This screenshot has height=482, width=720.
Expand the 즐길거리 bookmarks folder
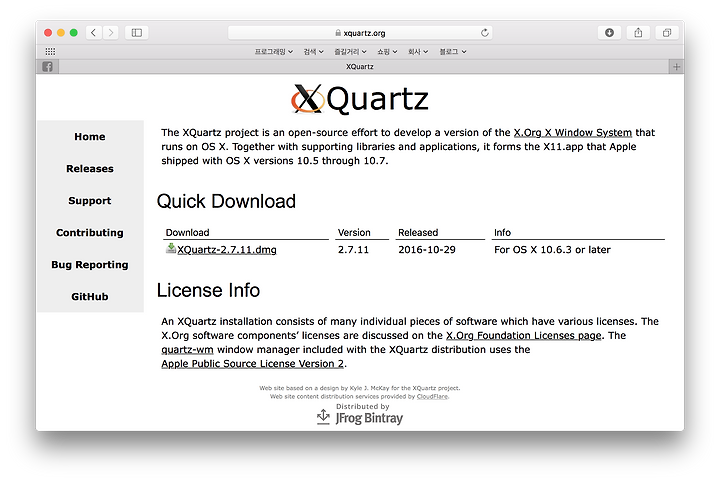(350, 51)
